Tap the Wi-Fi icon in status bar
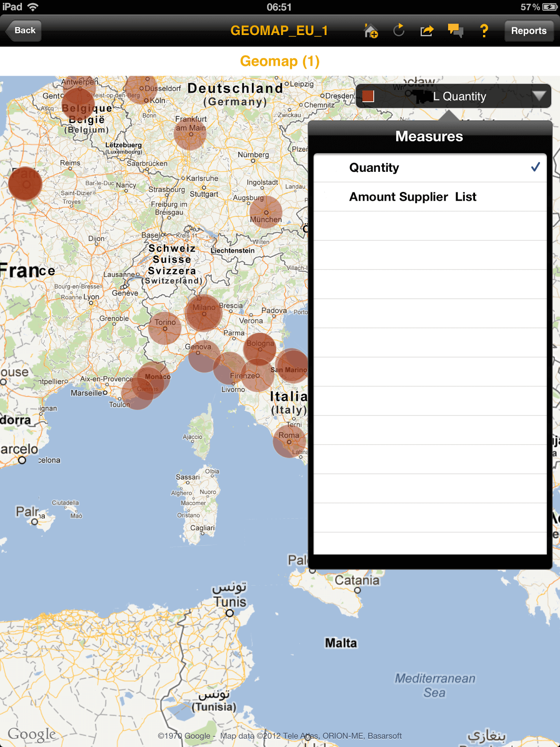 tap(33, 7)
